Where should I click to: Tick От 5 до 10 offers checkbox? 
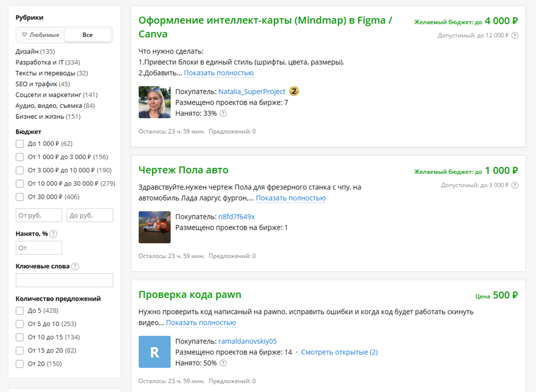(x=20, y=324)
